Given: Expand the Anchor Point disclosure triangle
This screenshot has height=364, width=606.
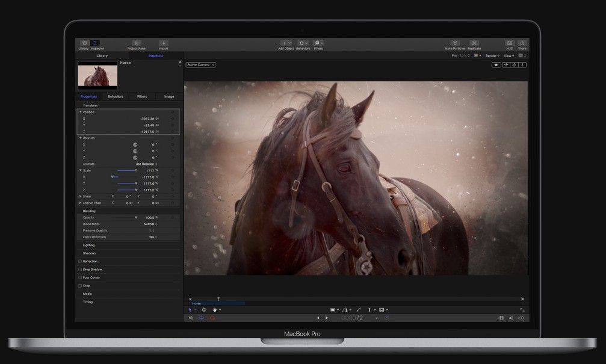Looking at the screenshot, I should point(81,203).
